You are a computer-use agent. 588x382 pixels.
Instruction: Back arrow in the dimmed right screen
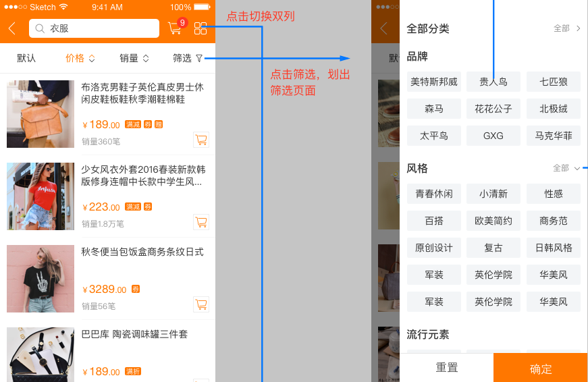coord(383,28)
